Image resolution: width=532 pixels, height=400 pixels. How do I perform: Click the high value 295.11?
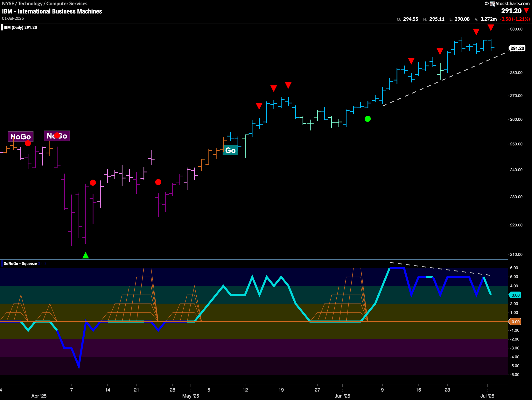pos(437,19)
